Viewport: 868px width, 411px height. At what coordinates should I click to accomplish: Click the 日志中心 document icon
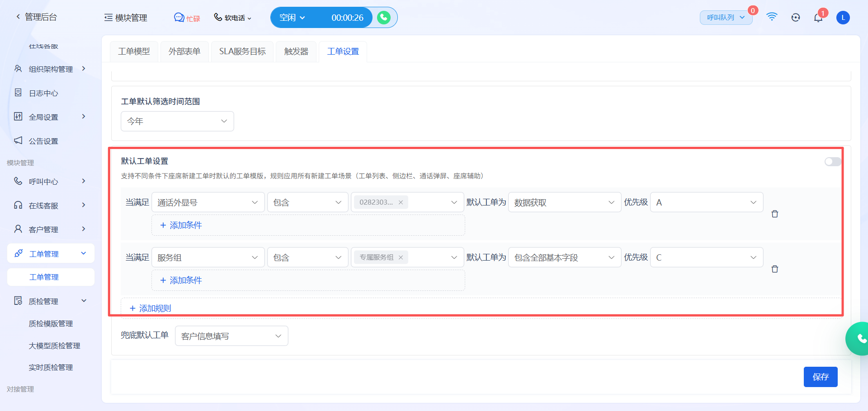click(x=18, y=93)
